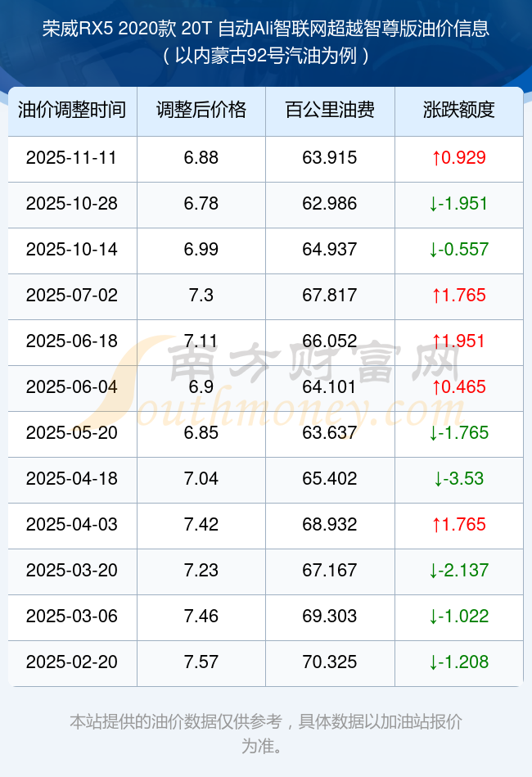The height and width of the screenshot is (777, 532).
Task: Click the 2025-10-28 date row
Action: 72,203
